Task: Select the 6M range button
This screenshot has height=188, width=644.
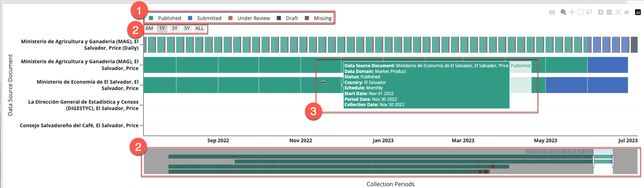Action: [149, 28]
